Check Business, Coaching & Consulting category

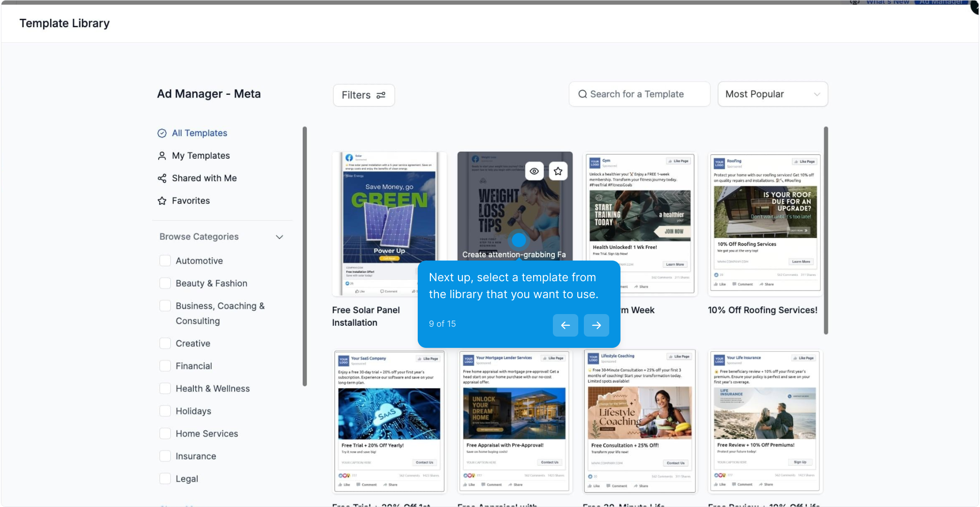coord(165,306)
